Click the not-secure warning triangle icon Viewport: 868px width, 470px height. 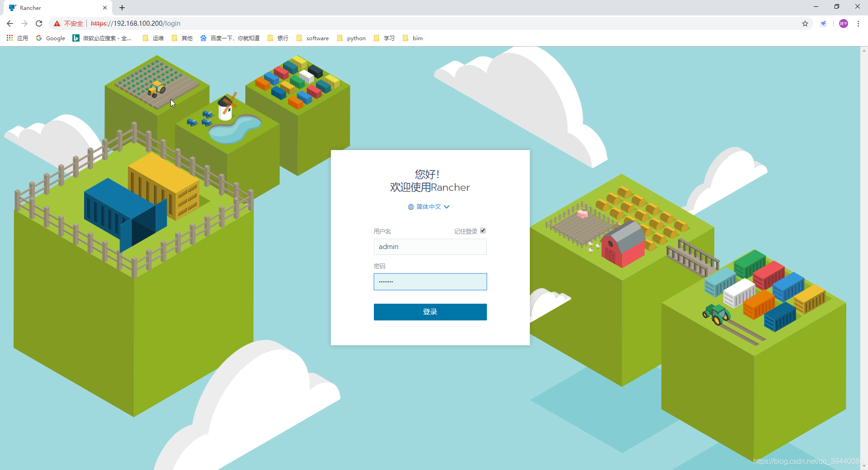click(57, 23)
